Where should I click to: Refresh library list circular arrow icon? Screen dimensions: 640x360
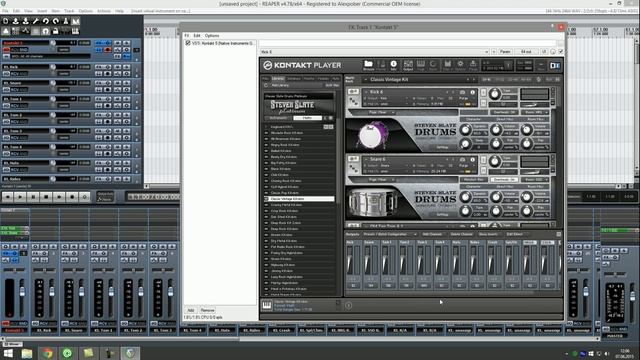pos(266,85)
